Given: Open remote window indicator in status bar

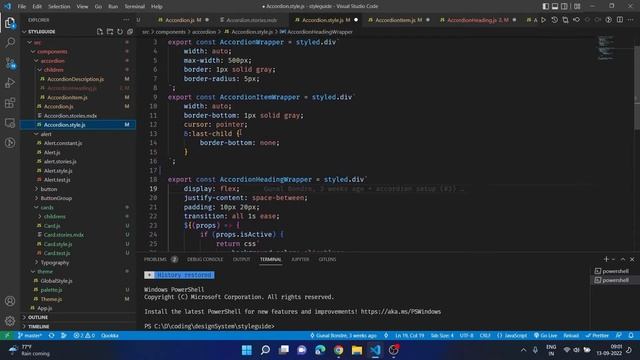Looking at the screenshot, I should pyautogui.click(x=7, y=336).
